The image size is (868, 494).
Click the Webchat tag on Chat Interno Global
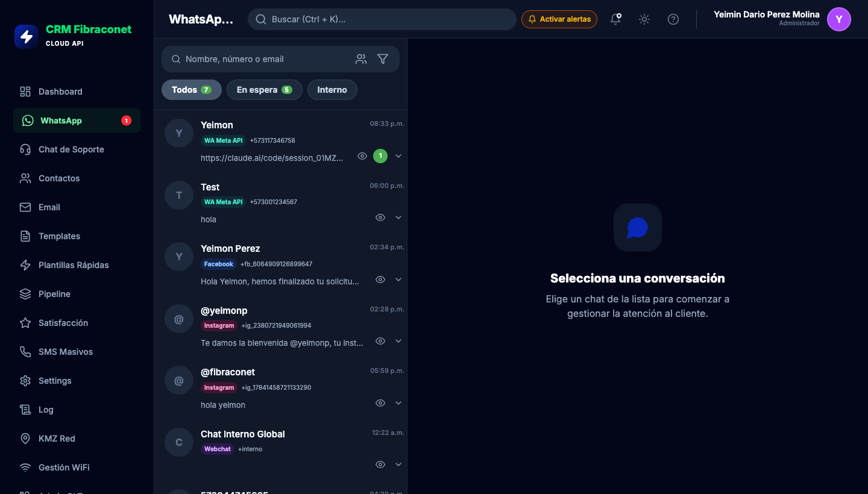218,449
